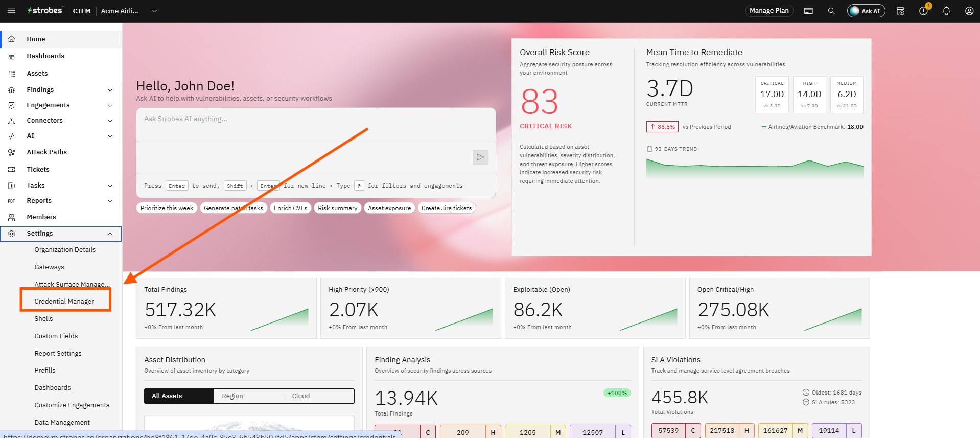The height and width of the screenshot is (438, 980).
Task: Focus the Ask Strobes AI input field
Action: click(316, 125)
